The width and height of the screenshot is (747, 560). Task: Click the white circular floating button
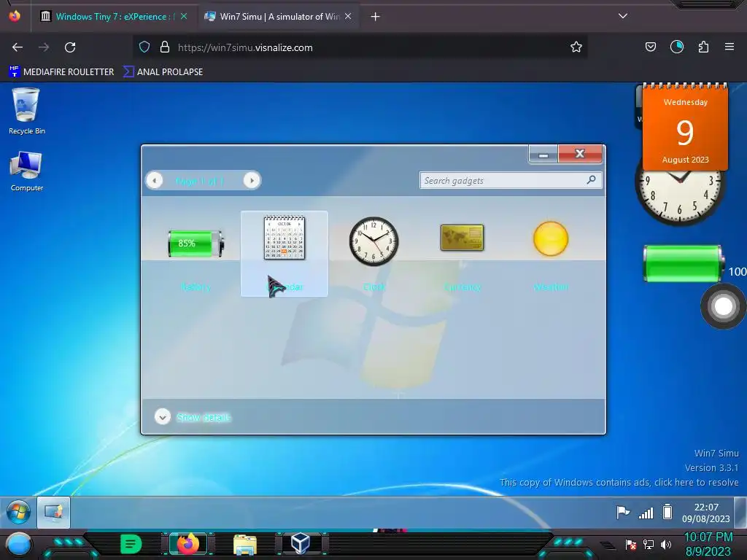[723, 306]
